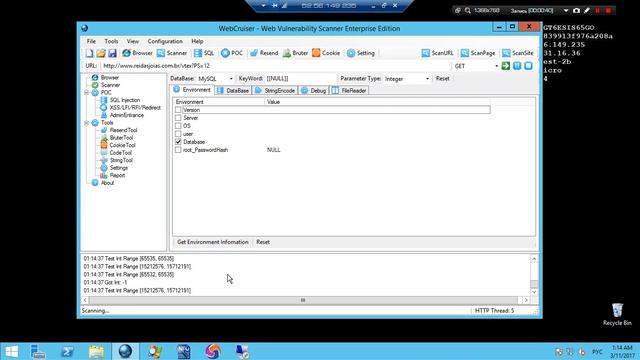Click the ScanURL button
Screen dimensions: 640x360
pos(438,53)
